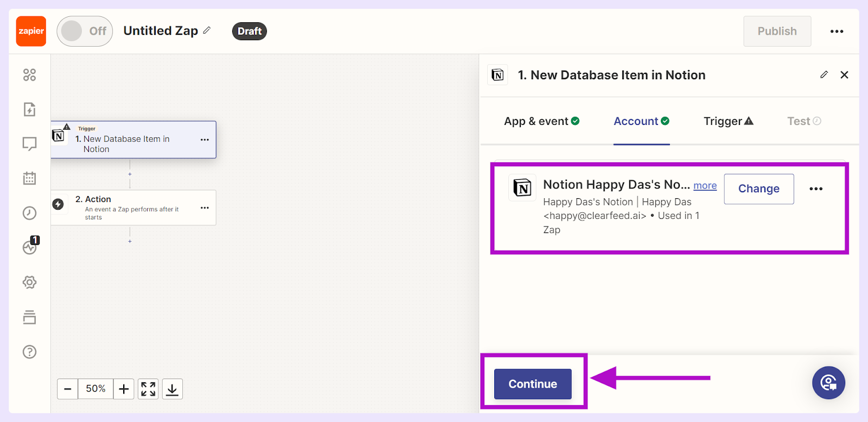Switch to the App & event tab
The width and height of the screenshot is (868, 422).
pos(541,121)
